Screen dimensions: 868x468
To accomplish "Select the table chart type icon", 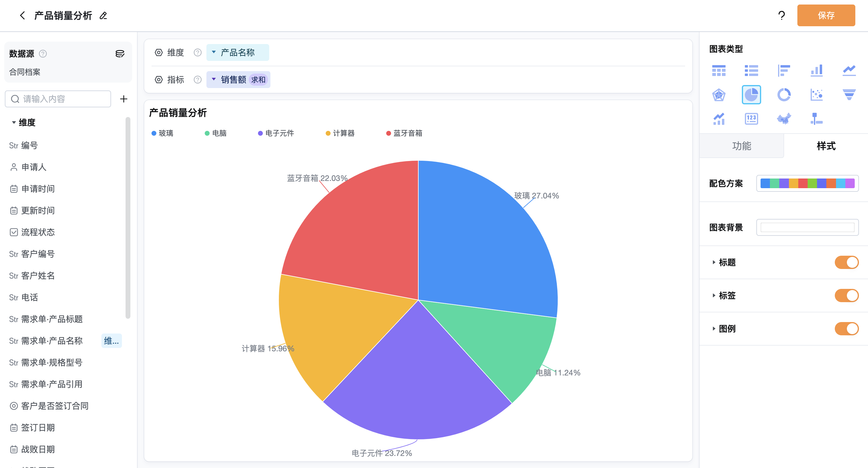I will [719, 71].
